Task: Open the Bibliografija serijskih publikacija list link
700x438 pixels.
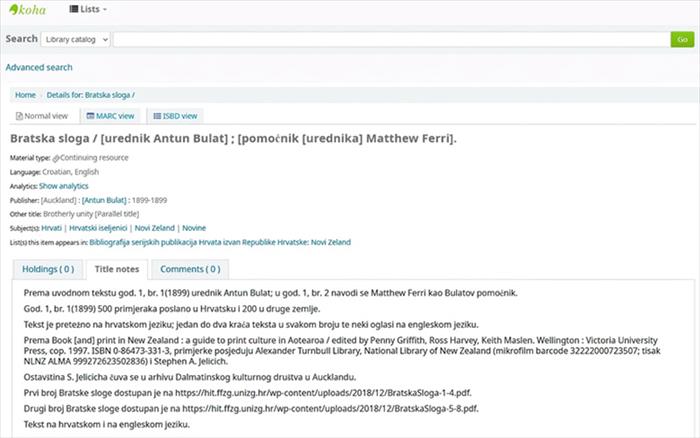Action: (x=220, y=242)
